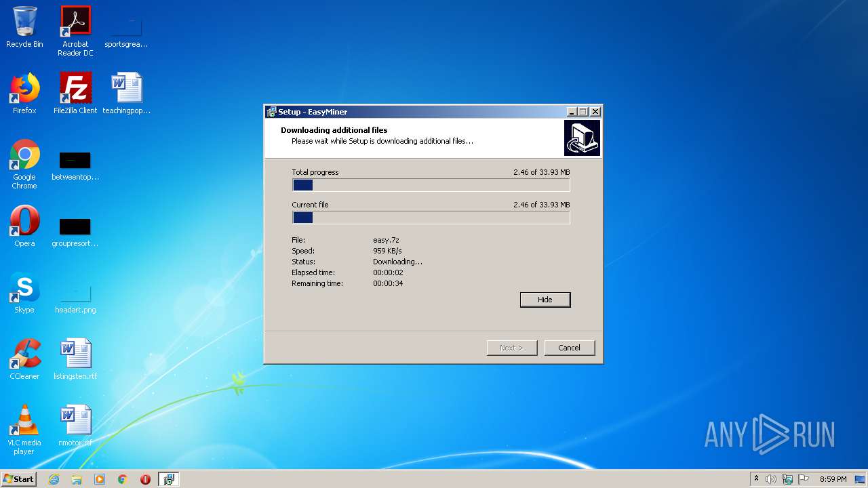
Task: Click the Chrome taskbar icon
Action: (123, 479)
